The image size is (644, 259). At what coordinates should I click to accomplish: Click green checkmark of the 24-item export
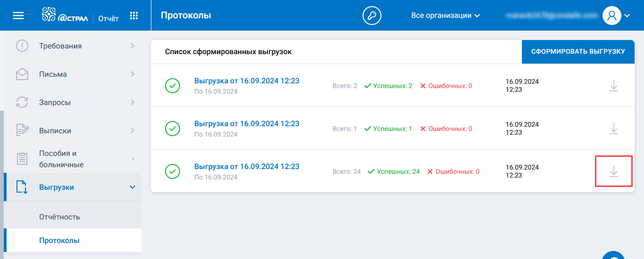[x=173, y=171]
